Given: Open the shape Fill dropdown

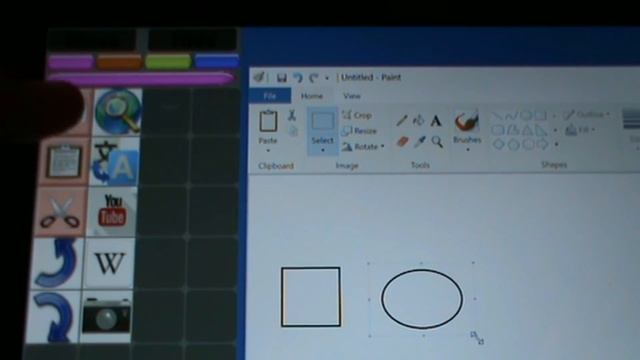Looking at the screenshot, I should coord(580,130).
